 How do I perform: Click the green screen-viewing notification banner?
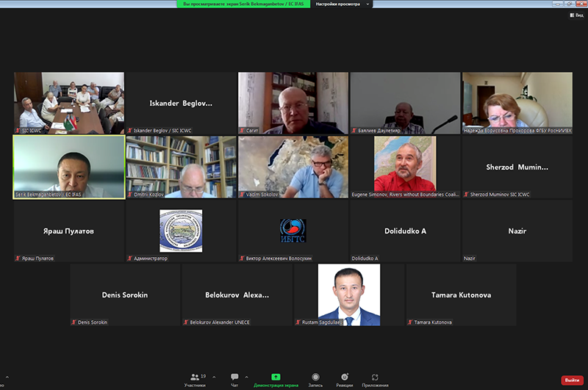point(244,4)
